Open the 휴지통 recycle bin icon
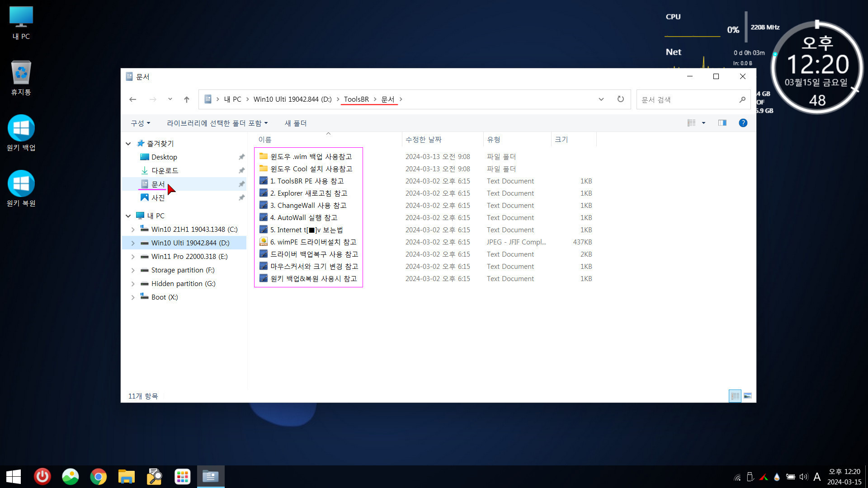Screen dimensions: 868x488 [x=21, y=78]
